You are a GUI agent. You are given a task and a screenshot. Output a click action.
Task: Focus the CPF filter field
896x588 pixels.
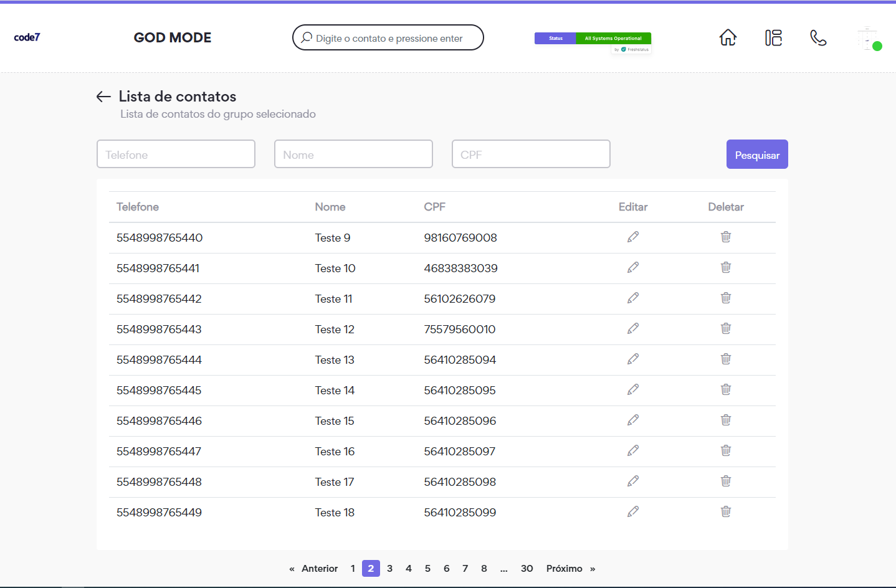coord(531,154)
